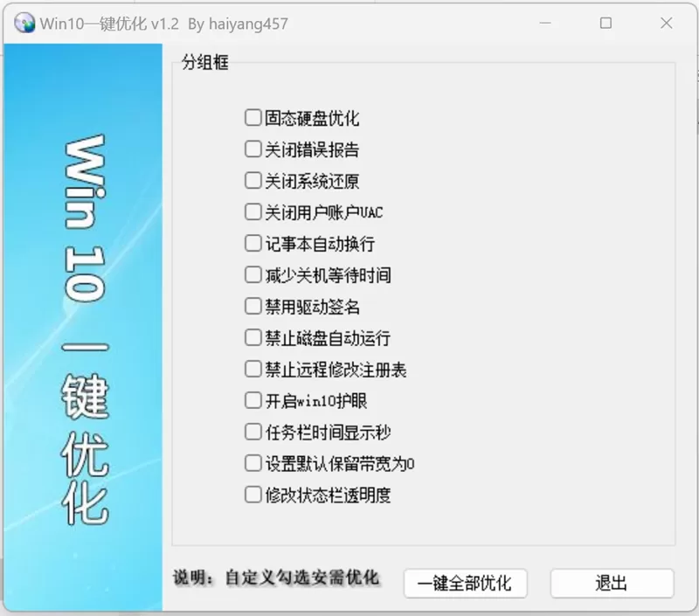Check 禁用驱动签名 option
This screenshot has width=699, height=616.
pyautogui.click(x=253, y=306)
